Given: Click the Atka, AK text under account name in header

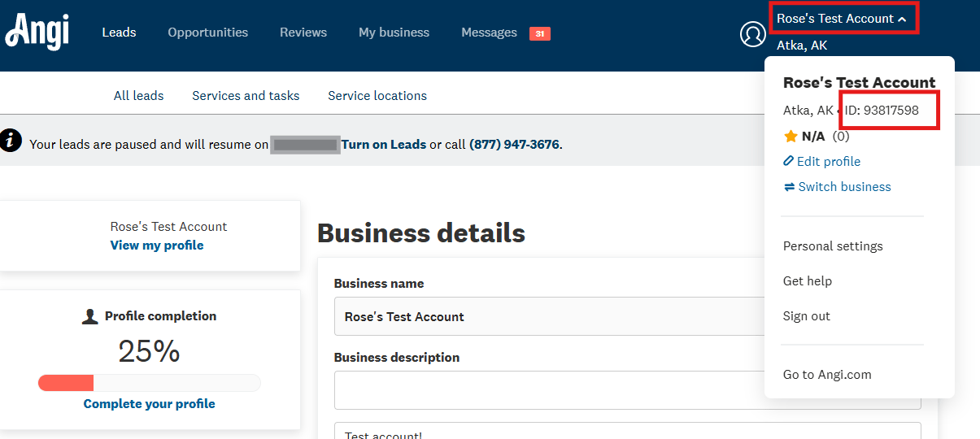Looking at the screenshot, I should [802, 46].
